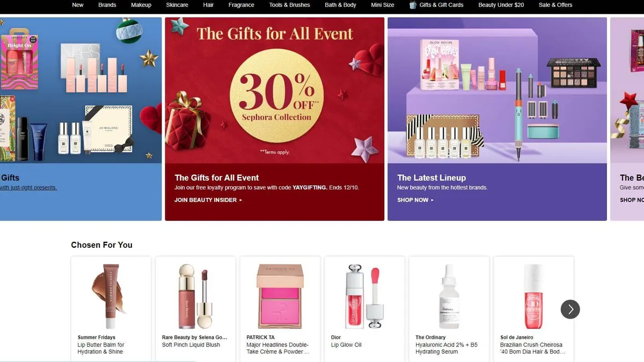Open the 30% off Sephora Collection banner

274,91
